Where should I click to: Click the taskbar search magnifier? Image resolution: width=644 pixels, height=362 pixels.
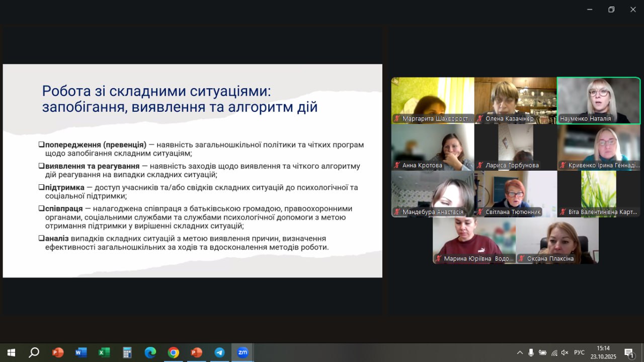click(x=34, y=352)
